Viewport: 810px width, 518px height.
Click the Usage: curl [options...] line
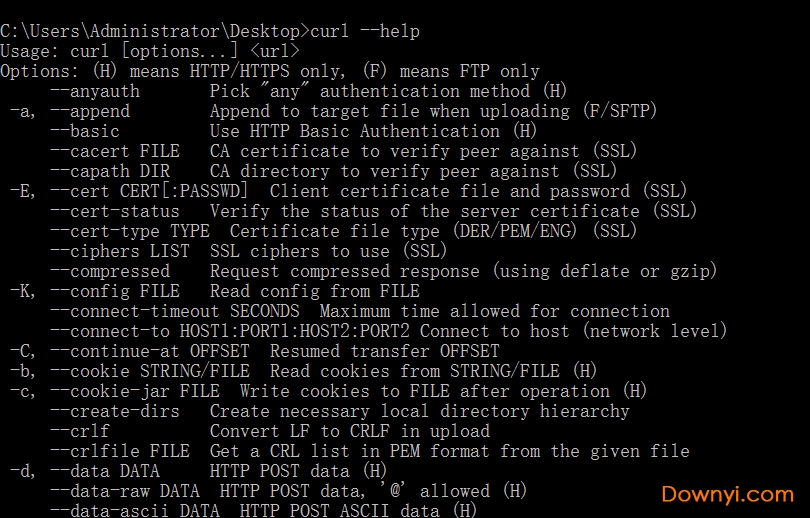(150, 51)
